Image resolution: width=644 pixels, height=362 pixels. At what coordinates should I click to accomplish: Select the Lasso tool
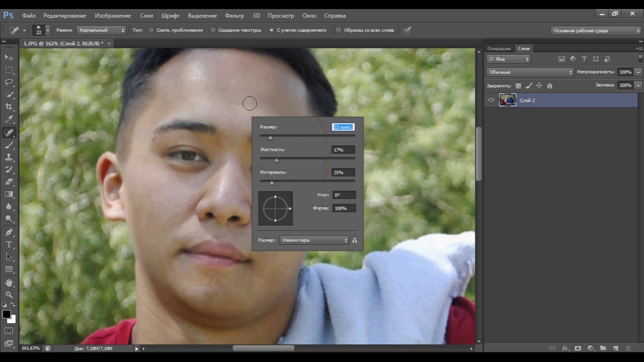coord(9,82)
